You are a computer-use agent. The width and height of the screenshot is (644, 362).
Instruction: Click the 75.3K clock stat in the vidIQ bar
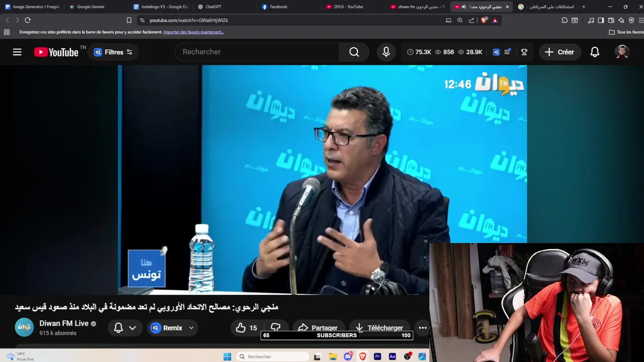click(419, 52)
